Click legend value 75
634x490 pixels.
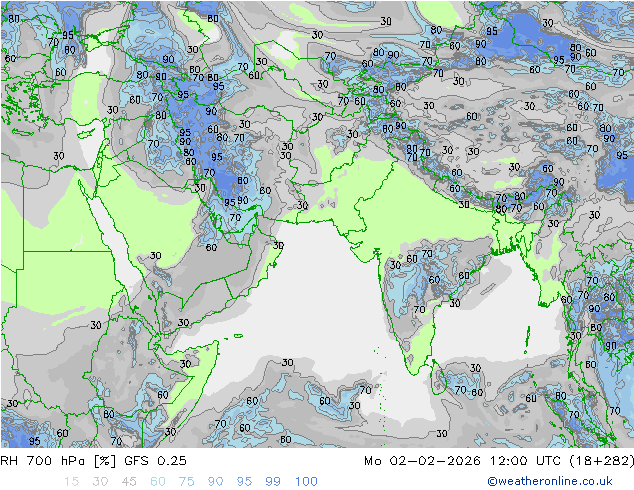click(186, 482)
